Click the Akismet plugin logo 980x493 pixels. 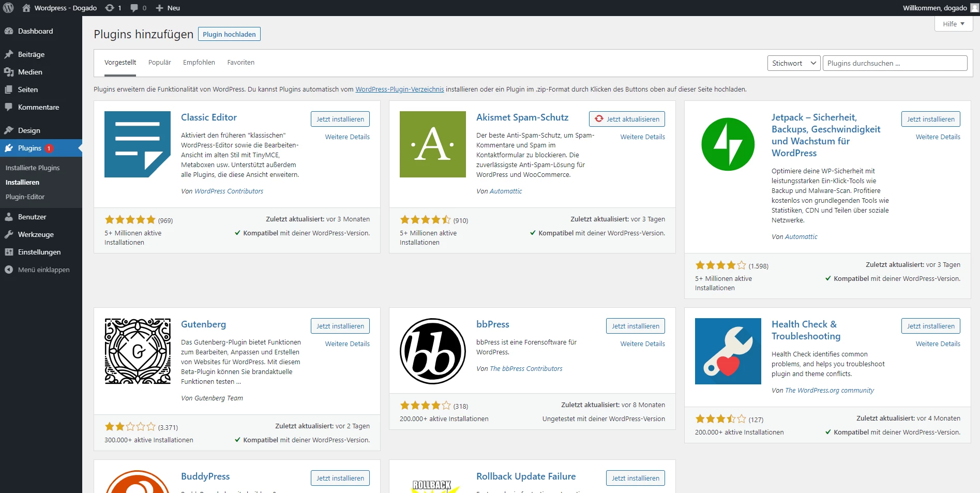[432, 144]
